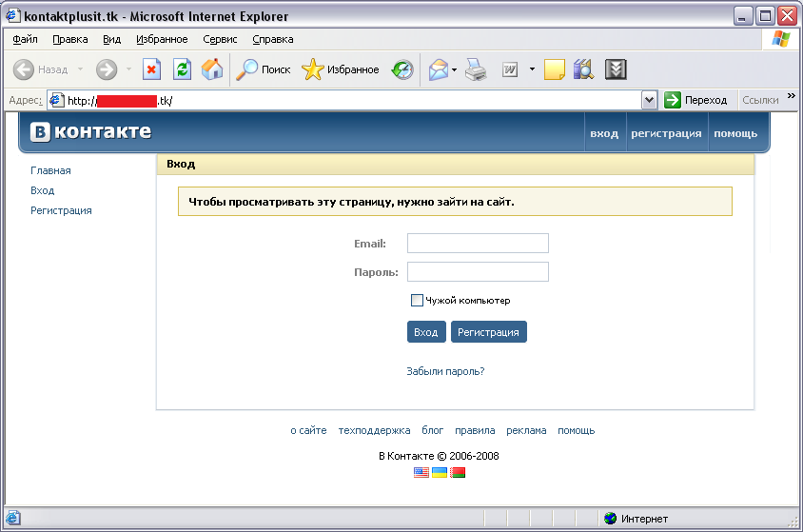Print the page with printer icon
The width and height of the screenshot is (803, 532).
pos(476,69)
